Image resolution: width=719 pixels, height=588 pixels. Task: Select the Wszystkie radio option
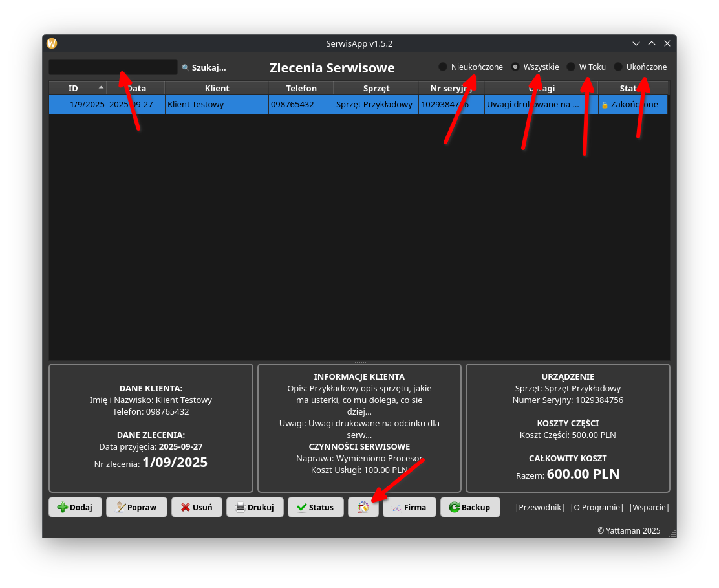coord(515,67)
